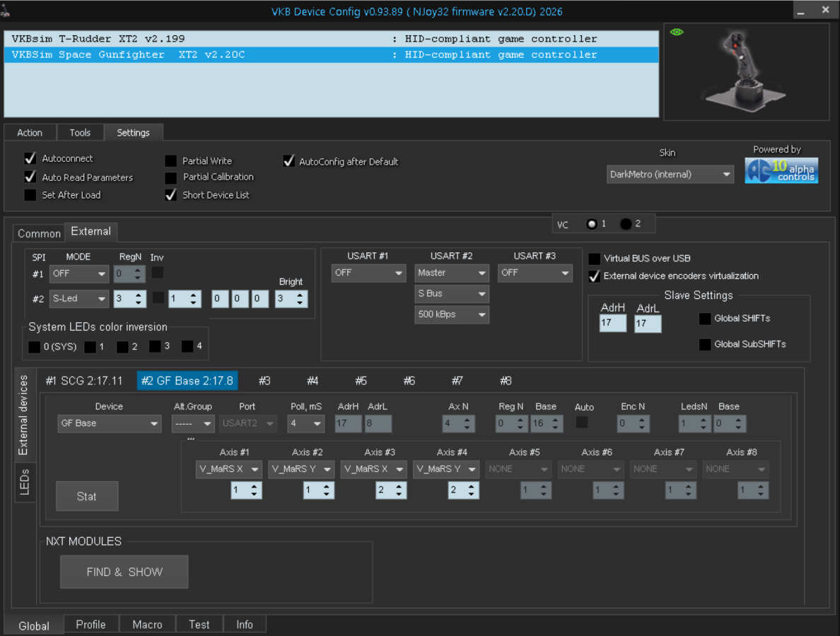
Task: Switch to the Tools tab
Action: 80,133
